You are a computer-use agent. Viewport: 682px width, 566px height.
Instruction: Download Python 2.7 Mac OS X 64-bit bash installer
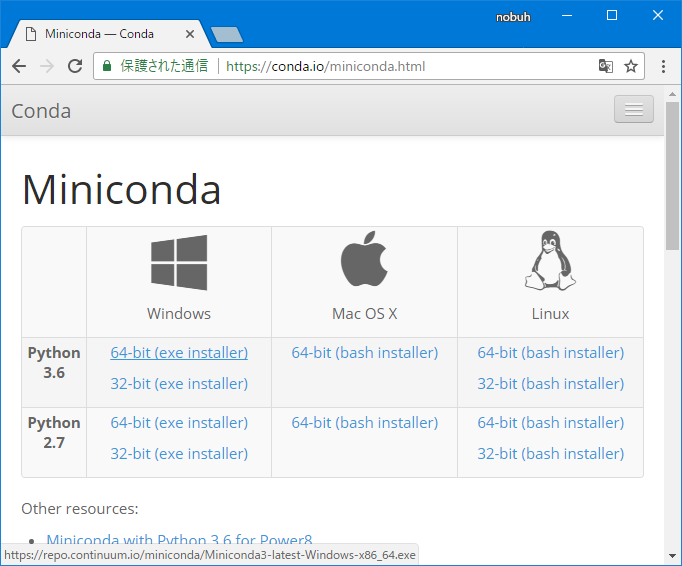[x=364, y=423]
